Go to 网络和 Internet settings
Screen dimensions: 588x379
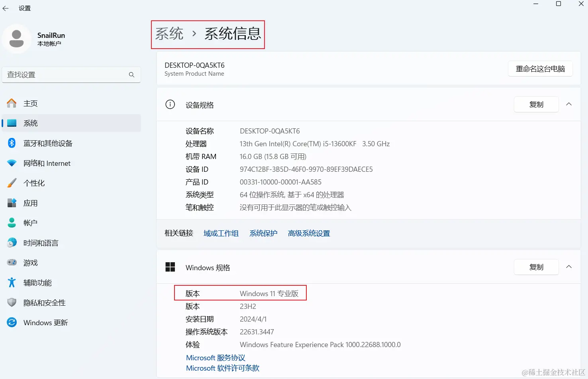(x=72, y=163)
